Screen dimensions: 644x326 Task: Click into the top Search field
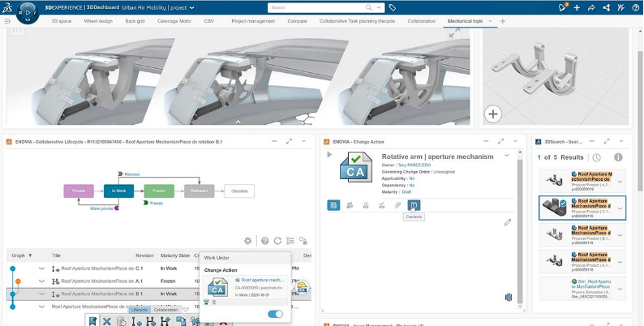pyautogui.click(x=324, y=7)
